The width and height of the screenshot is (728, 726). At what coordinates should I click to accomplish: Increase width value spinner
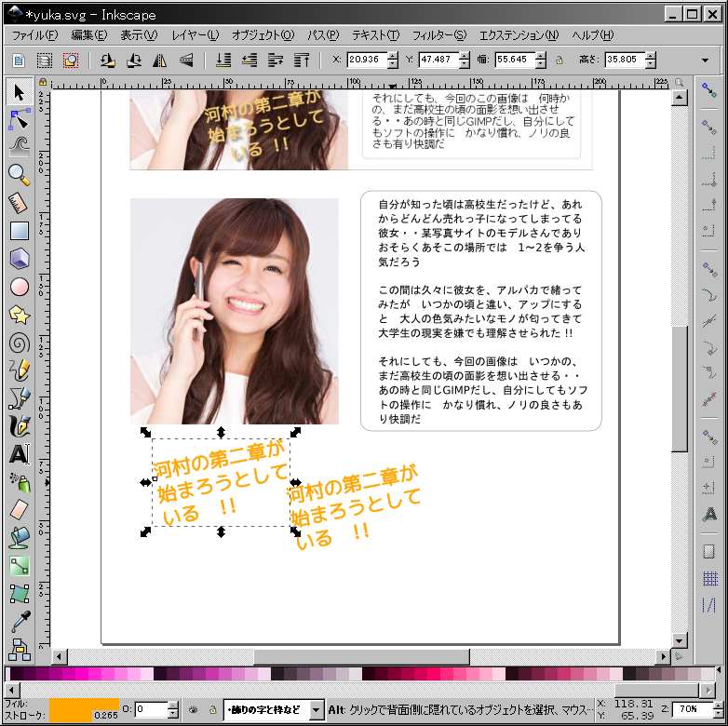pyautogui.click(x=541, y=56)
